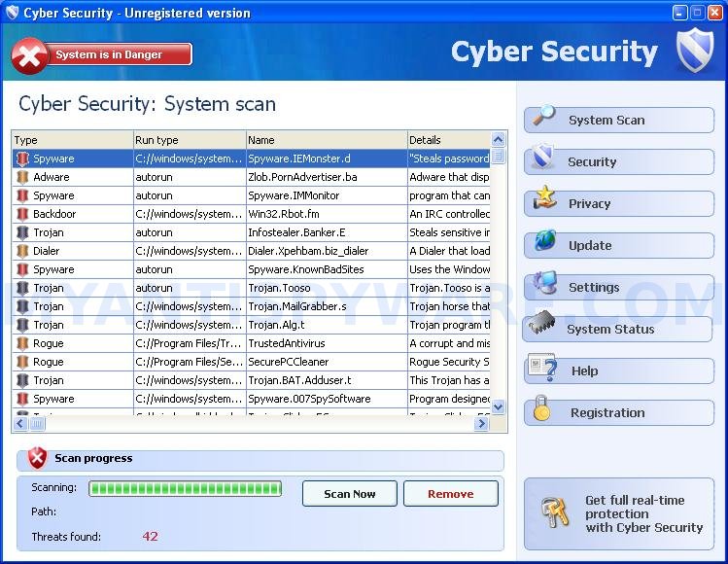This screenshot has width=728, height=564.
Task: Click the keys icon in protection banner
Action: pyautogui.click(x=555, y=511)
